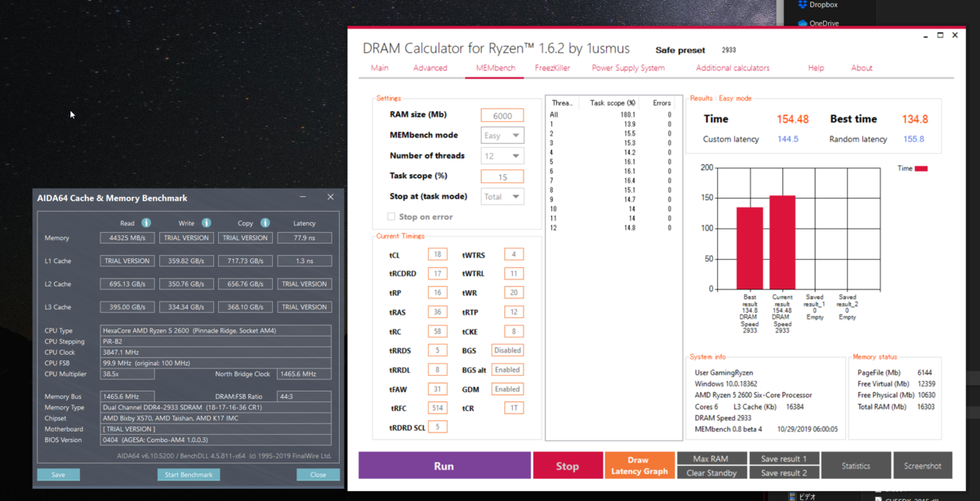
Task: Click the info icon next to Write in AIDA64
Action: coord(207,223)
